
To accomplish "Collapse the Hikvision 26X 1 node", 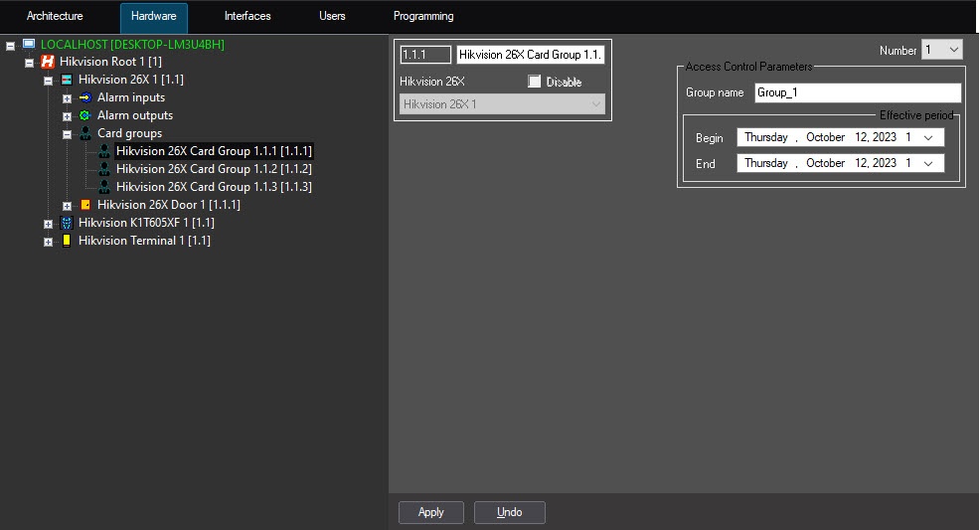I will [x=48, y=81].
